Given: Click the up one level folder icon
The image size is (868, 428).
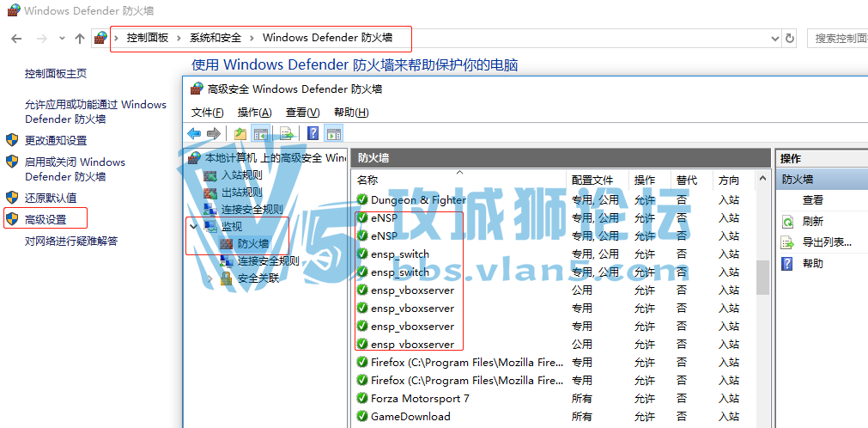Looking at the screenshot, I should coord(240,133).
